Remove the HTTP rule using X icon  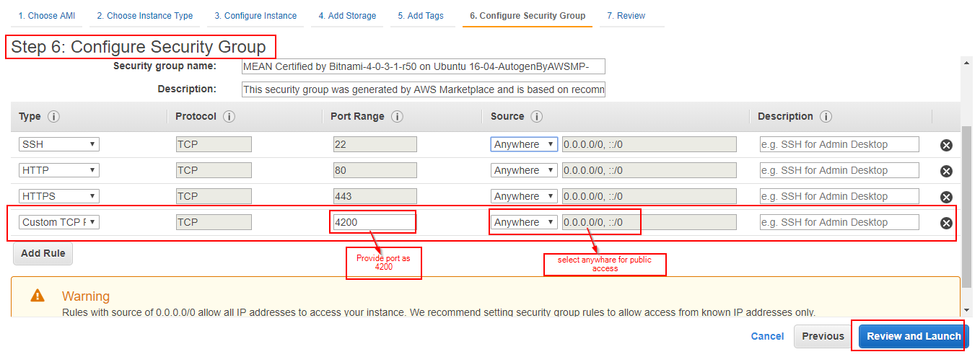pyautogui.click(x=946, y=171)
